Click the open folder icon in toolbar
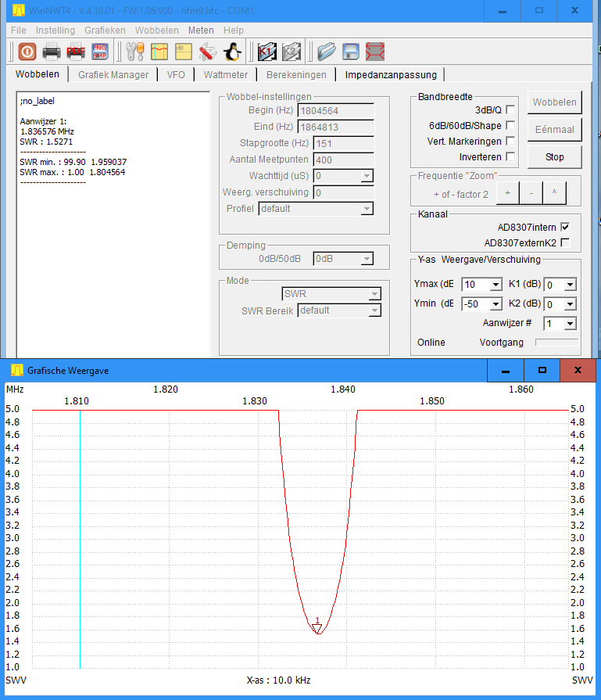This screenshot has width=601, height=700. point(327,52)
